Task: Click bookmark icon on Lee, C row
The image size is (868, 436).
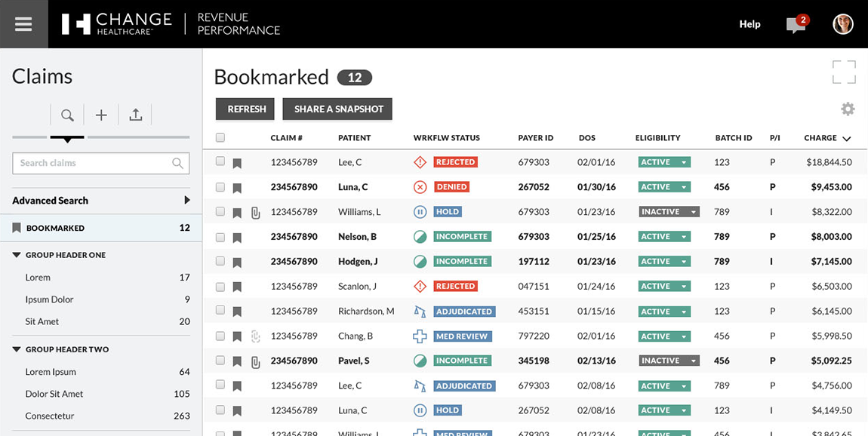Action: (237, 163)
